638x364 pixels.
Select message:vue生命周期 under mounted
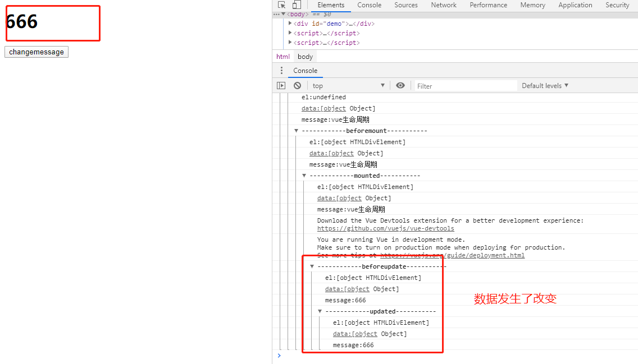(x=351, y=210)
